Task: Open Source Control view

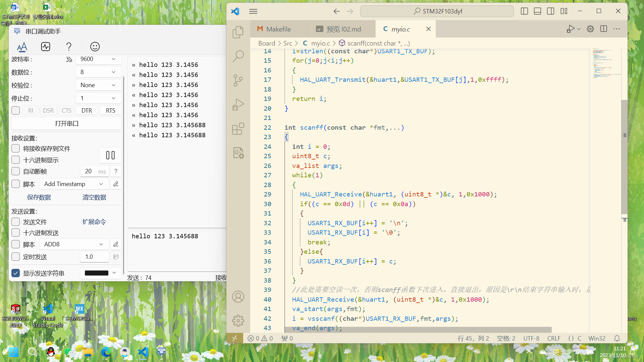Action: click(238, 80)
